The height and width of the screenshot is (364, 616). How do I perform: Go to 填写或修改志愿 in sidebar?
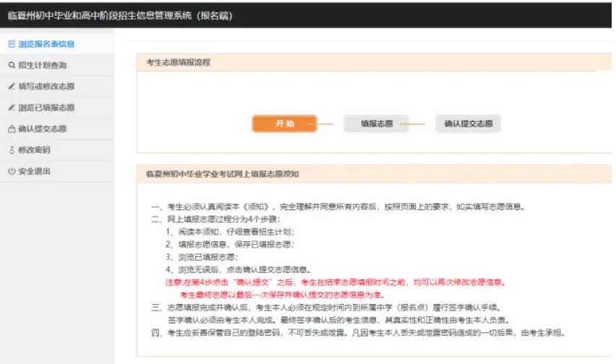tap(46, 87)
